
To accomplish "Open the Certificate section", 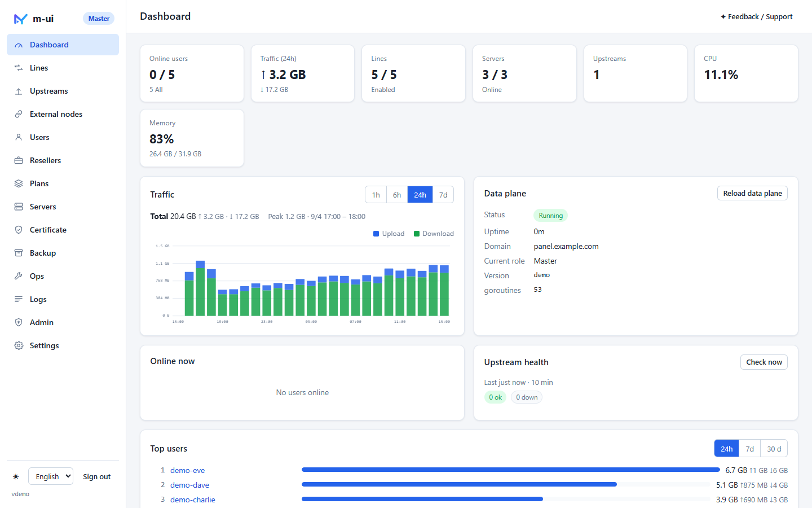I will [63, 230].
